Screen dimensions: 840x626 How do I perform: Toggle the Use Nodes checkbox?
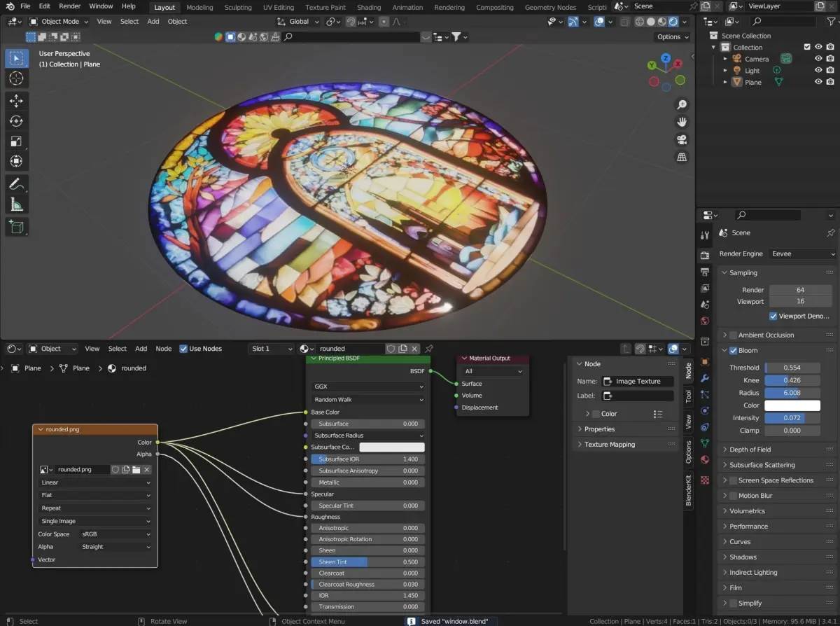183,349
